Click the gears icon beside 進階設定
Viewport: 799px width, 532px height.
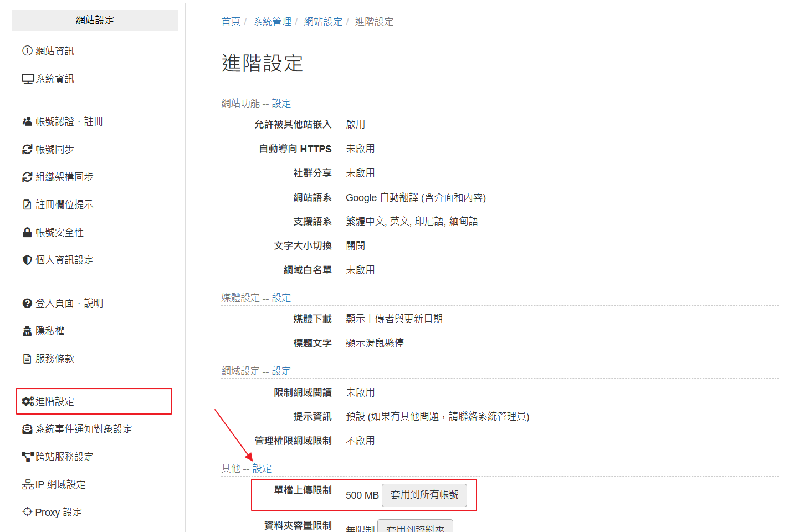28,401
